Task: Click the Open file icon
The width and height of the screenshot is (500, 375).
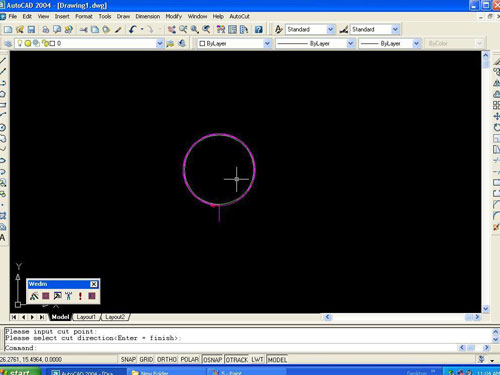Action: [x=20, y=30]
